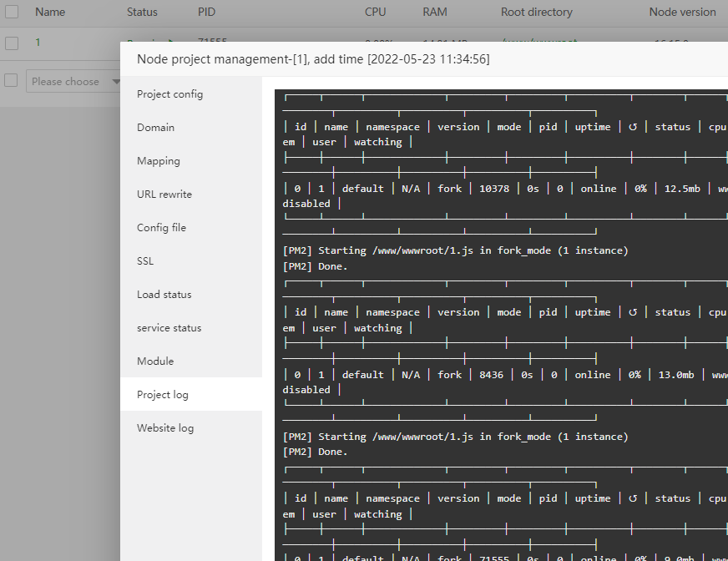Viewport: 728px width, 561px height.
Task: Open project named 1 in the list
Action: (38, 43)
